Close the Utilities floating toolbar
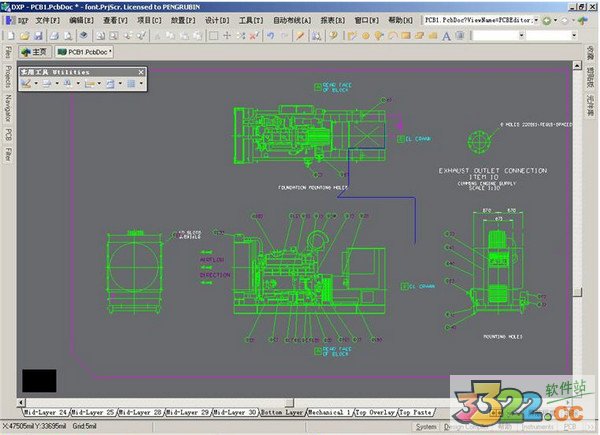 pyautogui.click(x=141, y=73)
